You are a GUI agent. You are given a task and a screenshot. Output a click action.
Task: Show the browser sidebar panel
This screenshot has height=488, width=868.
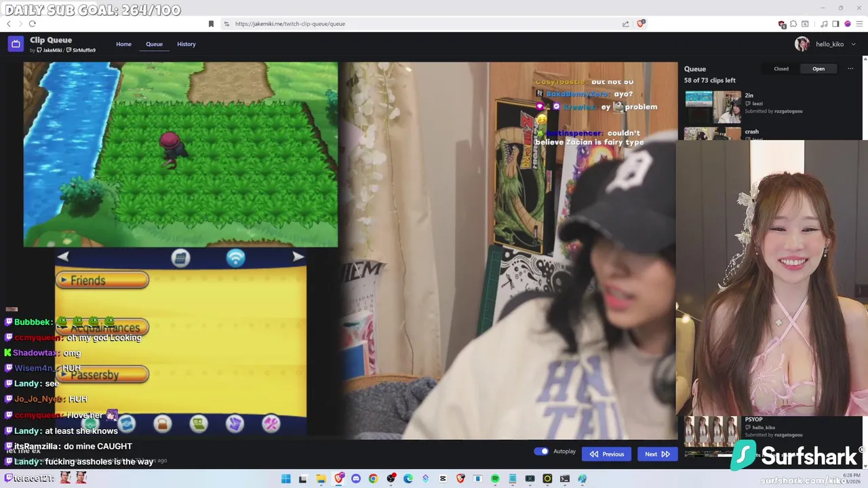pyautogui.click(x=835, y=24)
